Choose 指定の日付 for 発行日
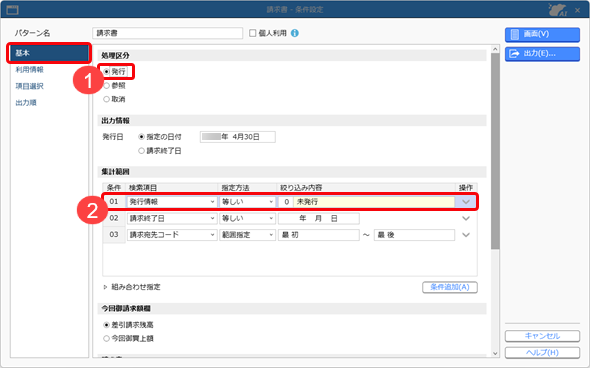This screenshot has width=590, height=368. pos(141,137)
